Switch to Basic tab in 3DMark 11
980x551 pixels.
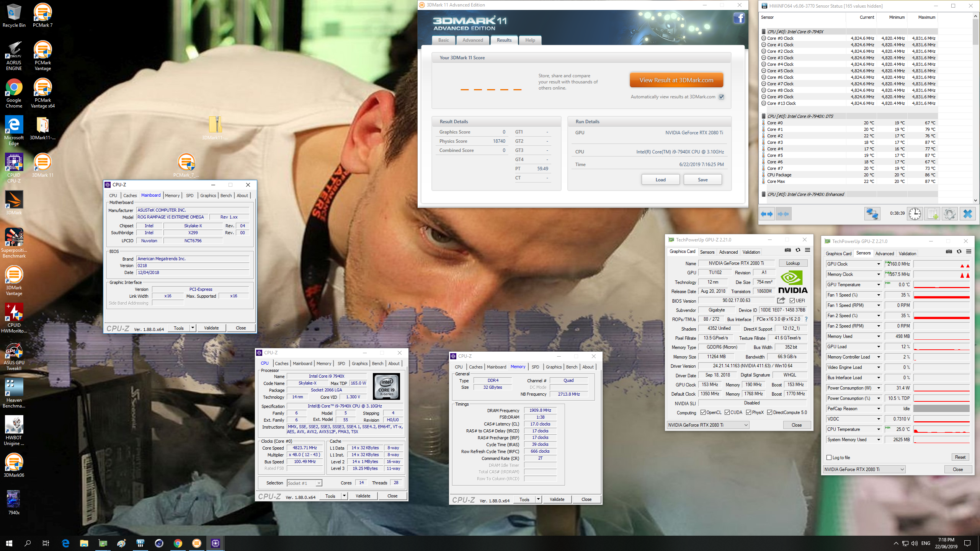click(444, 40)
